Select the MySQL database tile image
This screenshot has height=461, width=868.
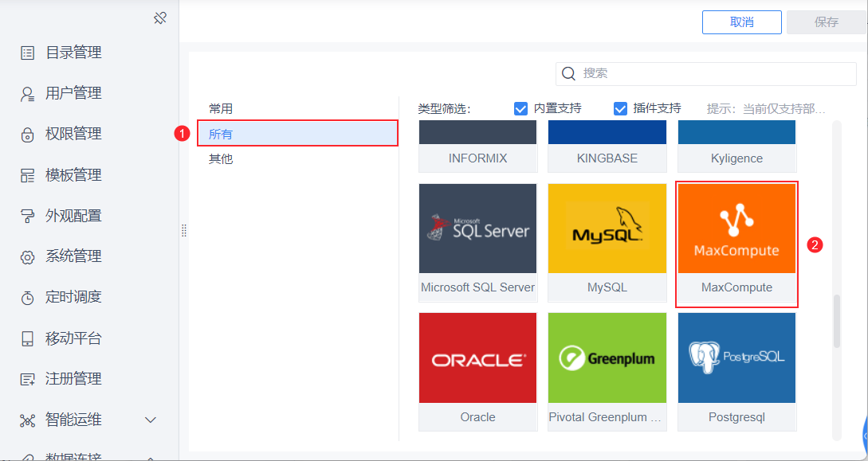(x=607, y=229)
